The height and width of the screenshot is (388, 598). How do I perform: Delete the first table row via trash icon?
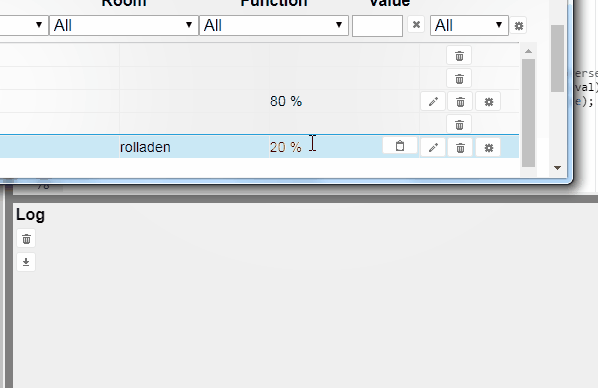coord(459,56)
